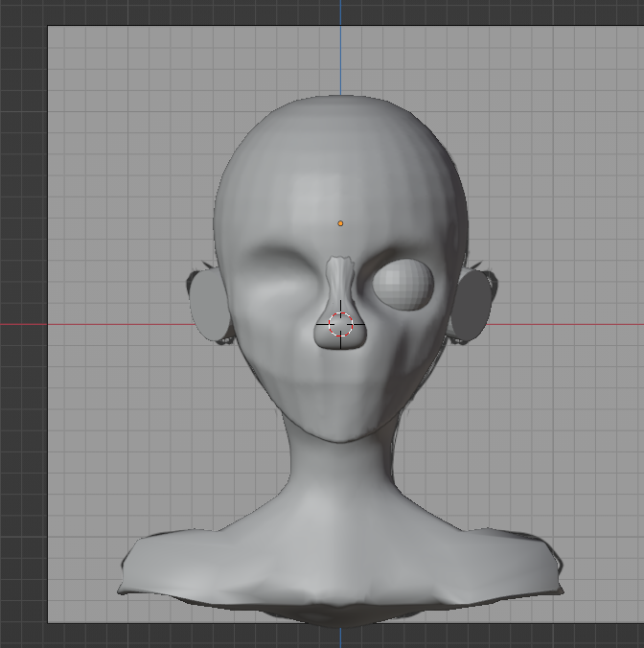Click the blue Z axis line below the bust
Image resolution: width=644 pixels, height=648 pixels.
(340, 636)
